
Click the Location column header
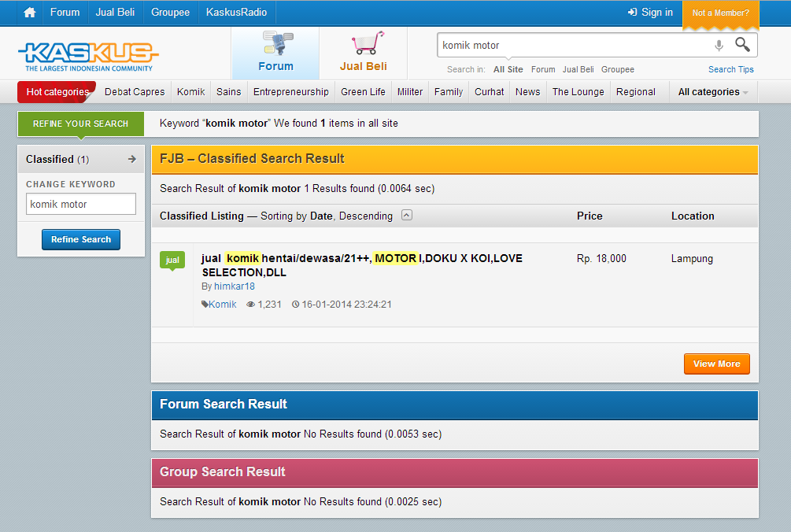[x=693, y=216]
